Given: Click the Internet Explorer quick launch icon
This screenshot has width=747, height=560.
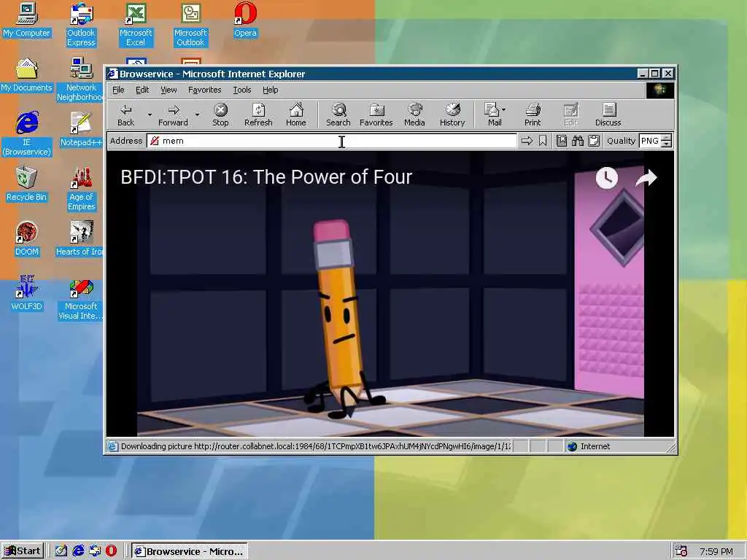Looking at the screenshot, I should pyautogui.click(x=78, y=551).
